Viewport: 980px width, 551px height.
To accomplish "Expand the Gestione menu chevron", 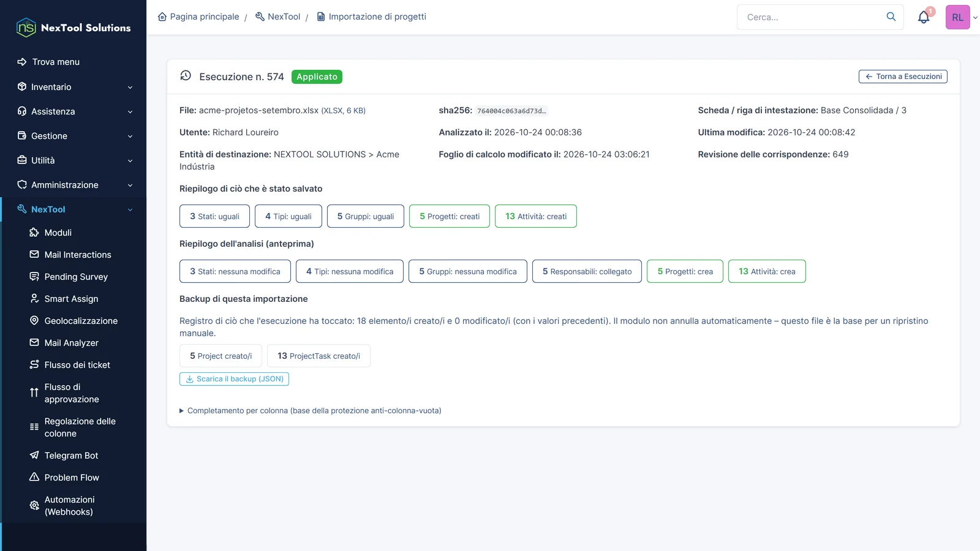I will coord(130,137).
